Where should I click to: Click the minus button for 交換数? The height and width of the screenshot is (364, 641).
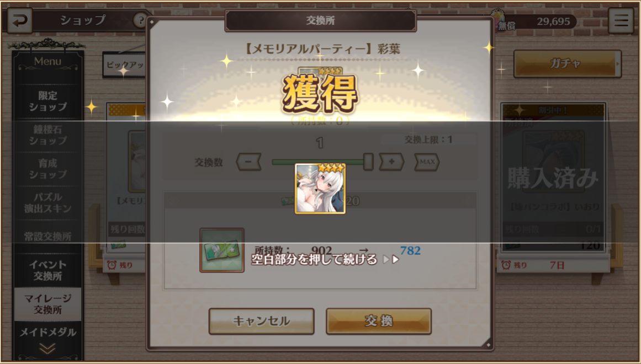coord(248,162)
